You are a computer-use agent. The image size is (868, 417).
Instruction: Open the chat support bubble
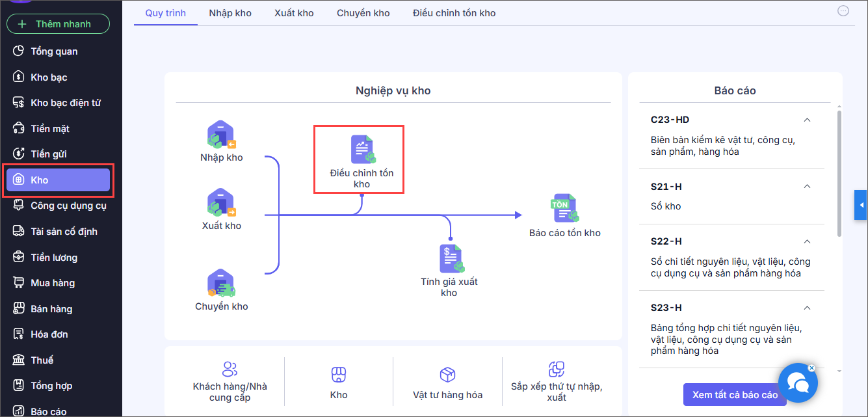[798, 383]
